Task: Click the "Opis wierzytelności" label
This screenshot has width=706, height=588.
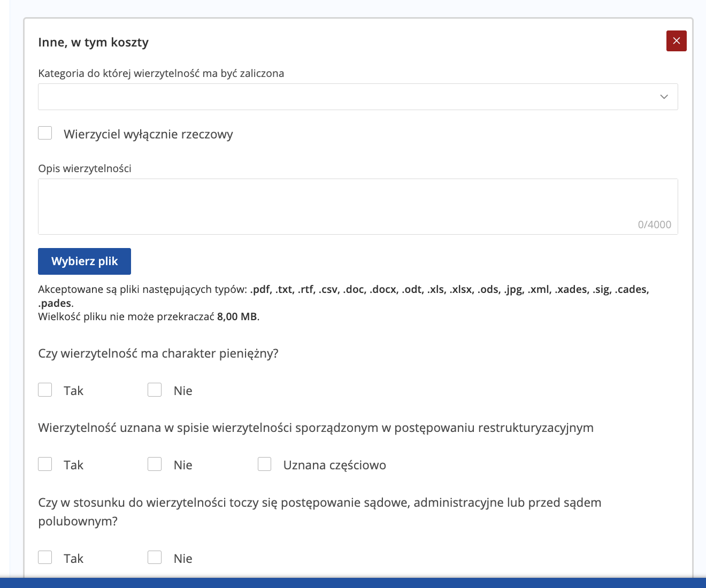Action: coord(85,168)
